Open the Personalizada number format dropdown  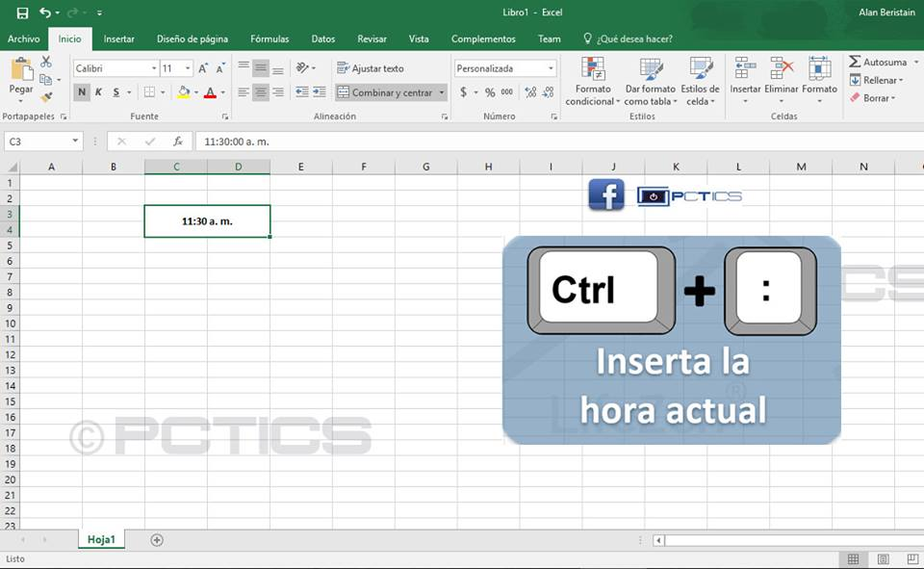551,68
